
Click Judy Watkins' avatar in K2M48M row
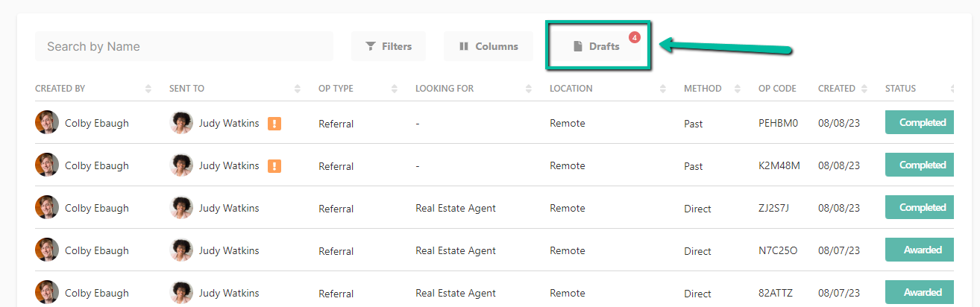pos(181,165)
